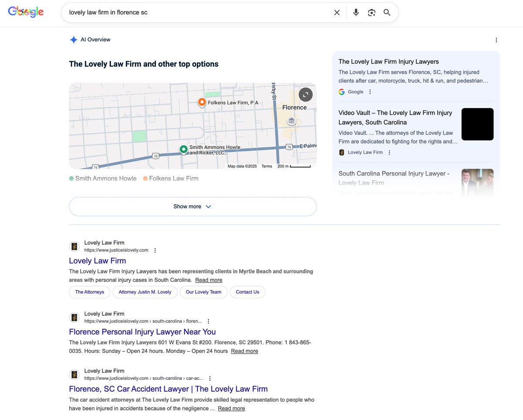This screenshot has width=523, height=420.
Task: Click Read more on Myrtle Beach snippet
Action: [209, 280]
